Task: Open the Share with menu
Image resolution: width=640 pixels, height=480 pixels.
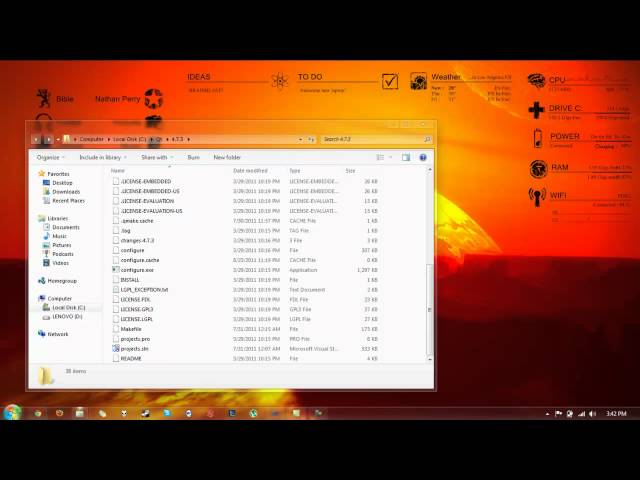Action: (x=157, y=157)
